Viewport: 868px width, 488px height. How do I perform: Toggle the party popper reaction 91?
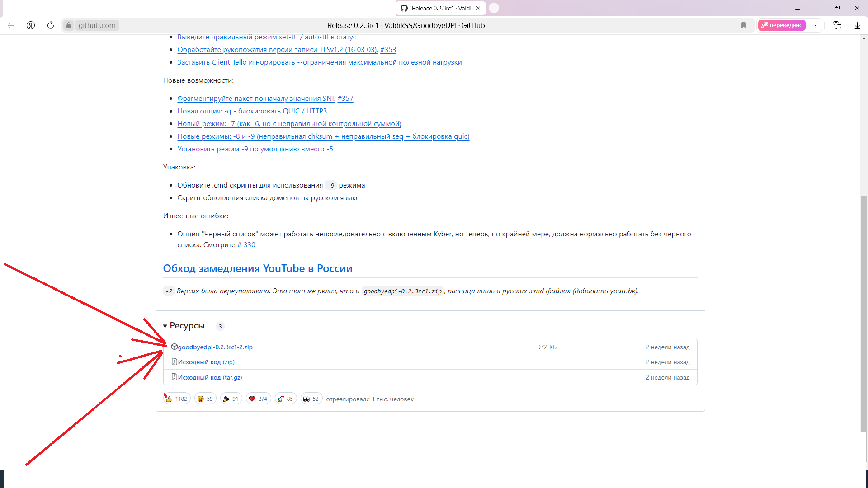pos(231,399)
